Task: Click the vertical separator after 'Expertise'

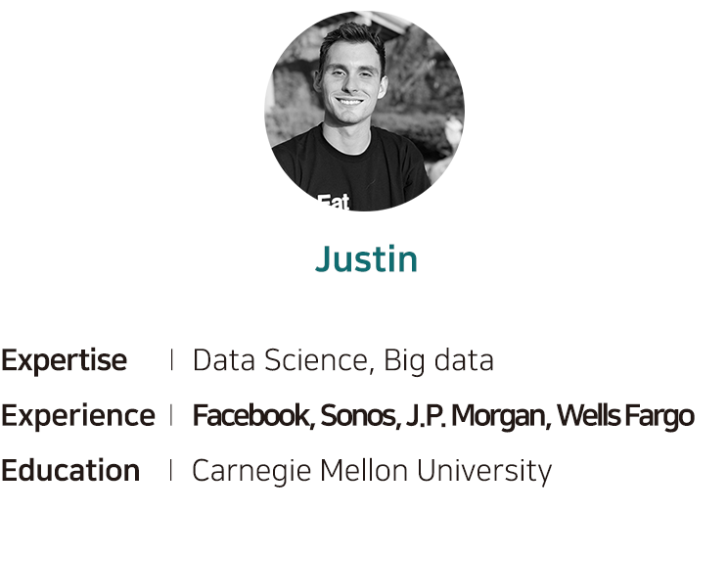Action: [172, 360]
